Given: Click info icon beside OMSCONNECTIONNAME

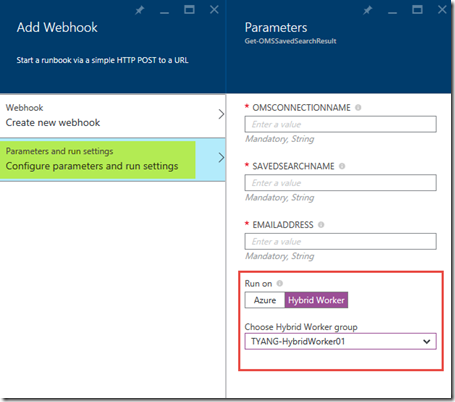Looking at the screenshot, I should click(x=358, y=108).
